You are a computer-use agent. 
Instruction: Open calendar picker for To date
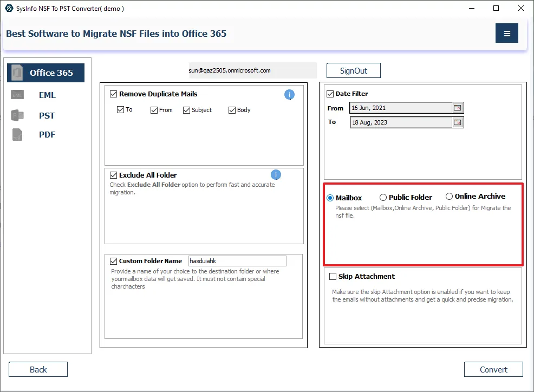[x=458, y=122]
